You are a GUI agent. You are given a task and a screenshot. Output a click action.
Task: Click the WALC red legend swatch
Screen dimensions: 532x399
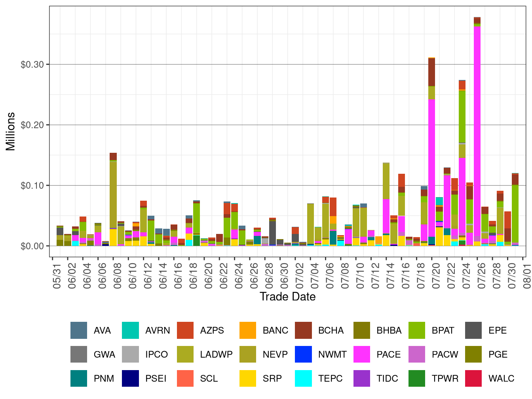(x=473, y=378)
